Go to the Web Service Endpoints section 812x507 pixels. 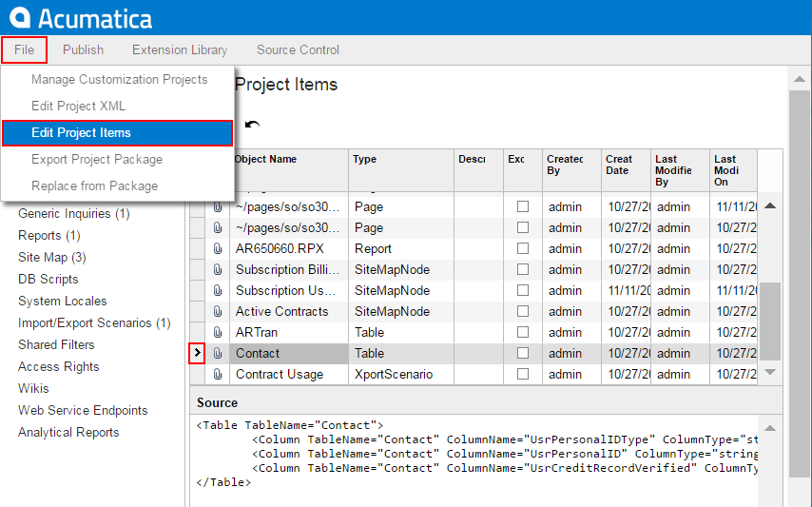click(83, 411)
